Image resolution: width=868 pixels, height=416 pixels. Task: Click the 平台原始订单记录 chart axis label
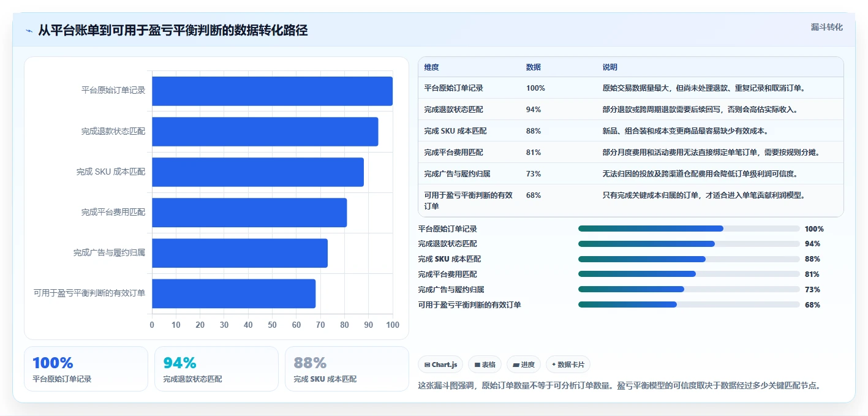[x=113, y=91]
